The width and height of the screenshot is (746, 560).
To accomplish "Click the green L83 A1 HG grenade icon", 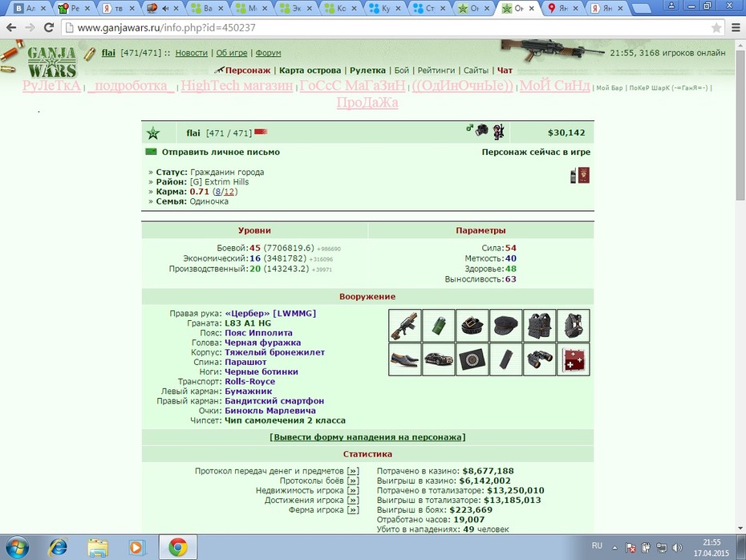I will (438, 326).
